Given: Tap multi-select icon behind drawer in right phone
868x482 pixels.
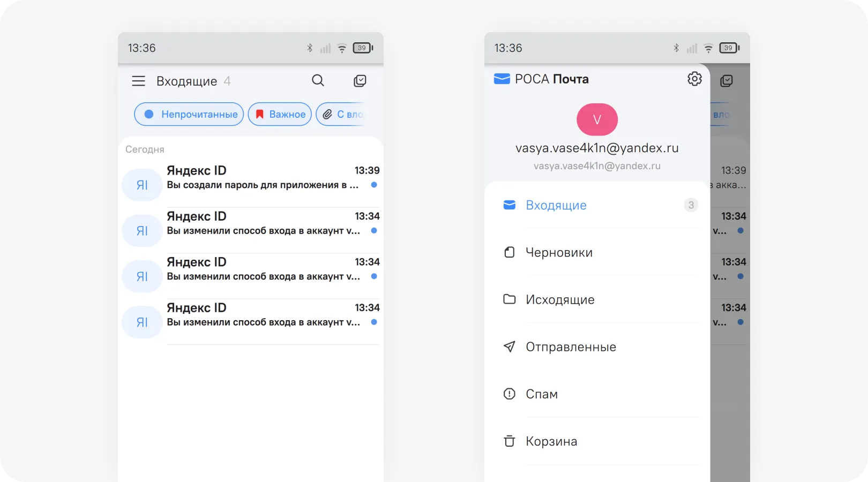Looking at the screenshot, I should tap(727, 81).
